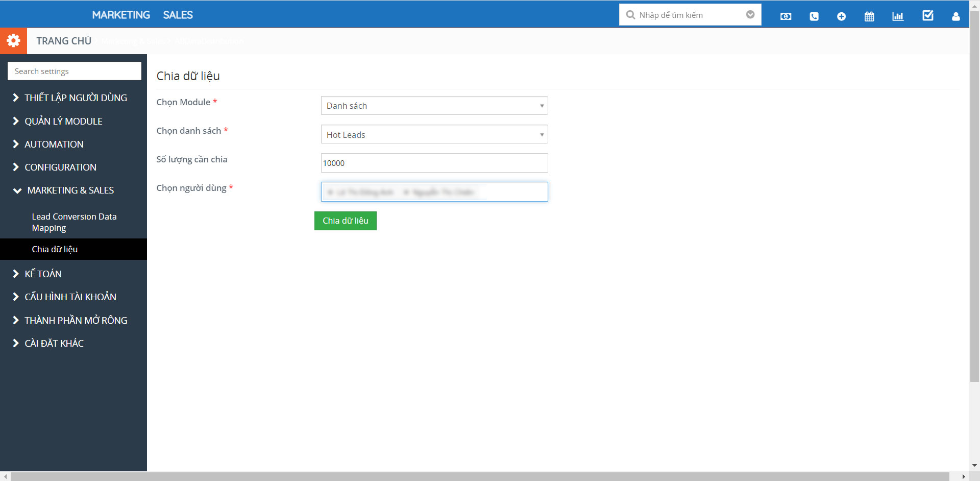Open Lead Conversion Data Mapping

coord(74,222)
